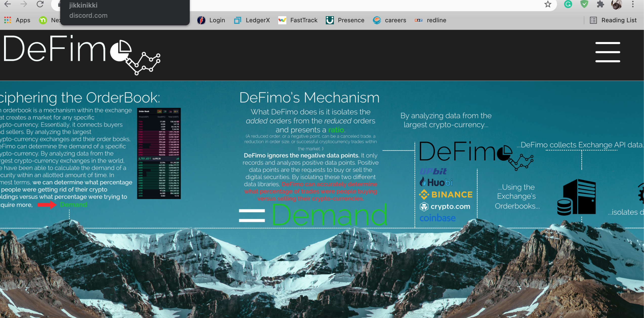This screenshot has width=644, height=318.
Task: Go forward to the next page
Action: (x=24, y=5)
